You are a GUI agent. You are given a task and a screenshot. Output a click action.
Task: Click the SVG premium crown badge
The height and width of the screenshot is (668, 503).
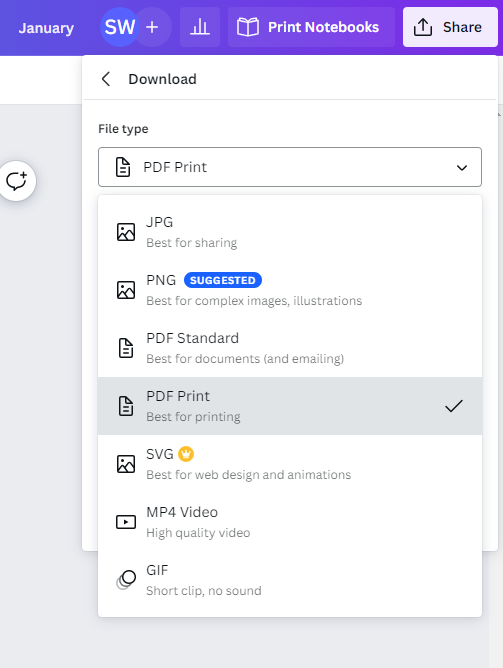[186, 454]
